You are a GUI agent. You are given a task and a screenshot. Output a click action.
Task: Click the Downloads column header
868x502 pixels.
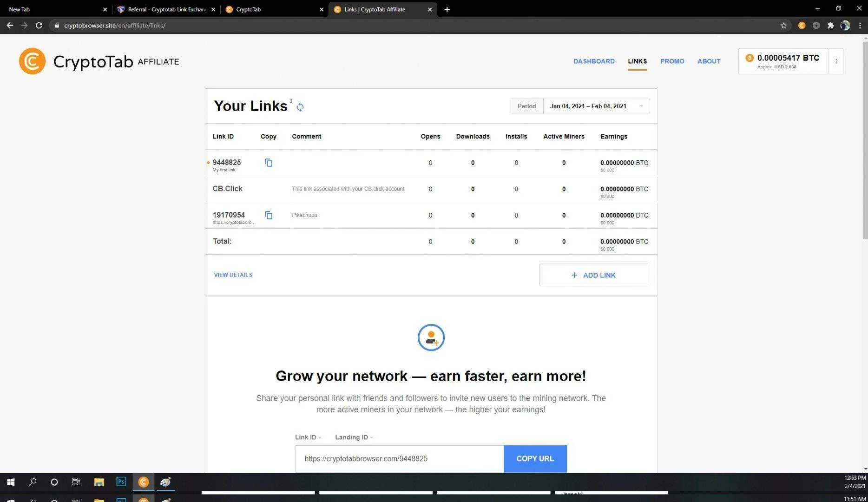click(473, 137)
